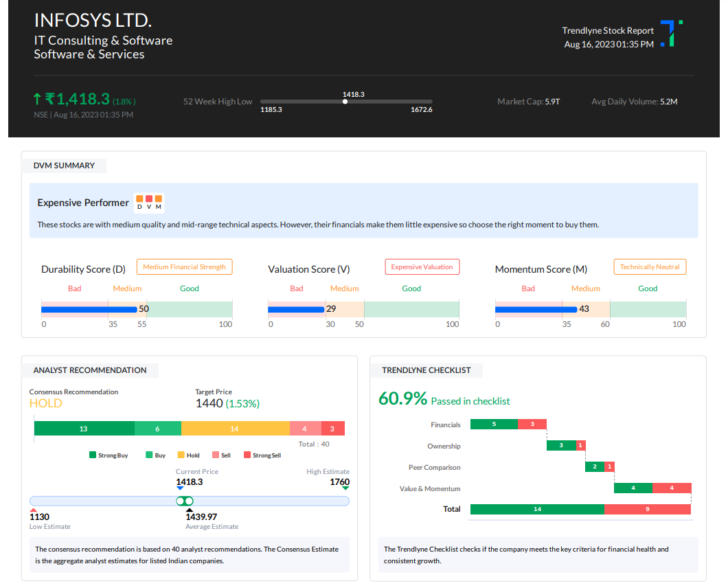The height and width of the screenshot is (588, 728).
Task: Click the Value & Momentum green segment
Action: click(633, 488)
